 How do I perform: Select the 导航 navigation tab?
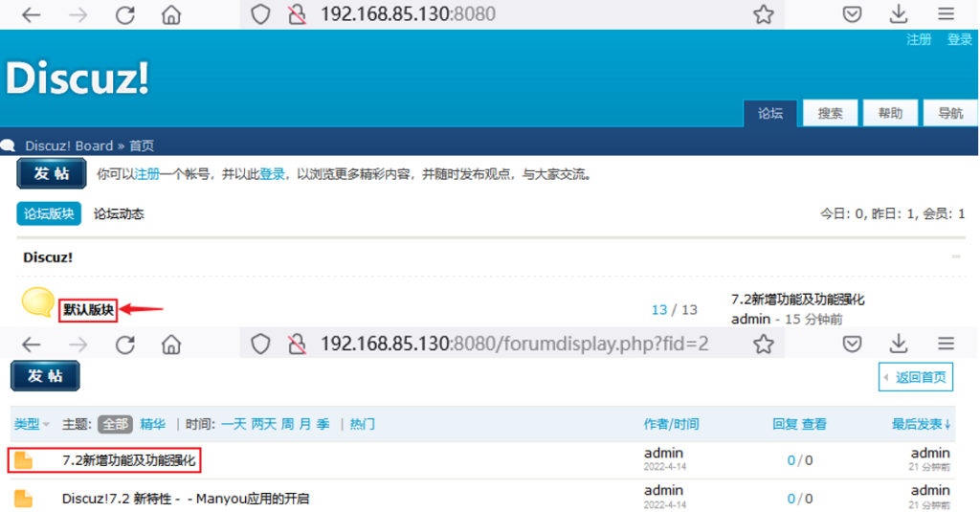coord(950,113)
